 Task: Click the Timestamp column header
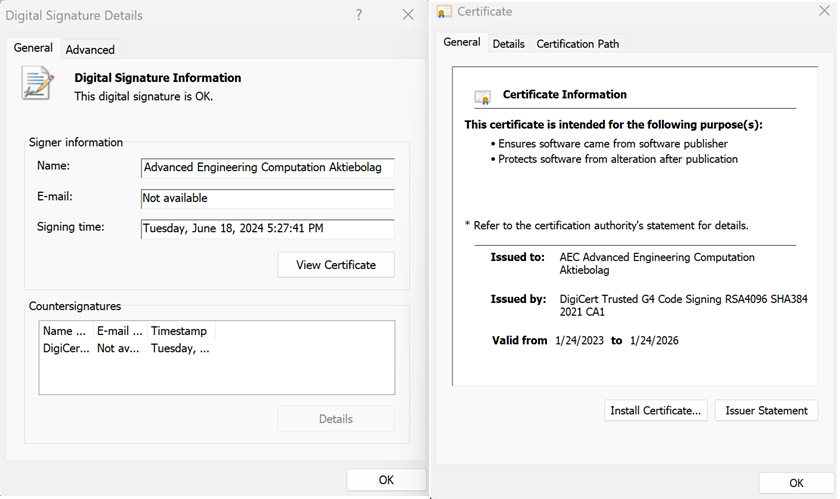(180, 331)
